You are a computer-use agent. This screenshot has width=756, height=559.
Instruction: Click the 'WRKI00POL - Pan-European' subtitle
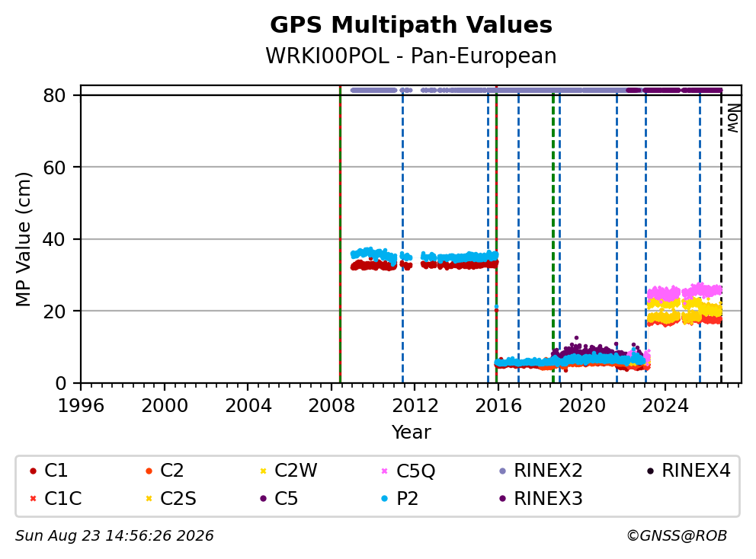[x=412, y=56]
